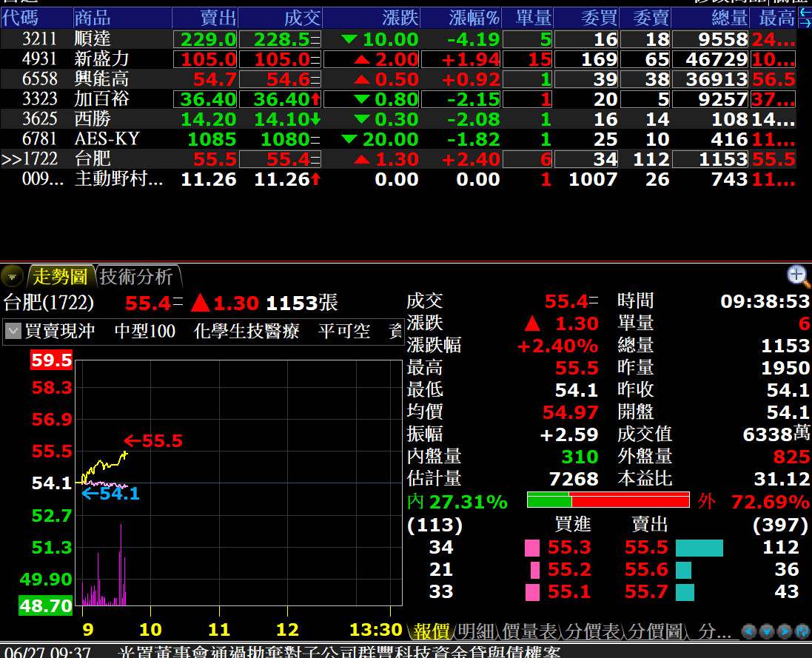Click the right arrow navigation circle icon

click(785, 631)
